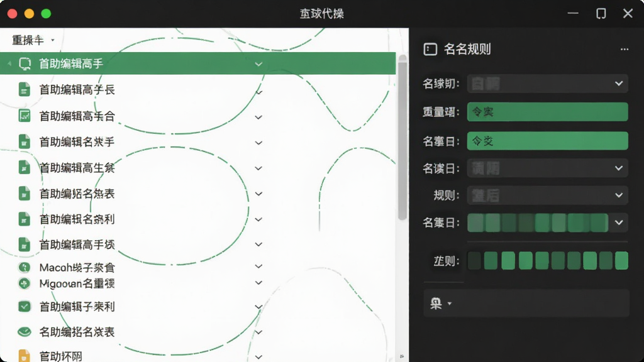The width and height of the screenshot is (644, 362).
Task: Expand the chevron of the 首助编辑名来手 row
Action: (x=258, y=143)
